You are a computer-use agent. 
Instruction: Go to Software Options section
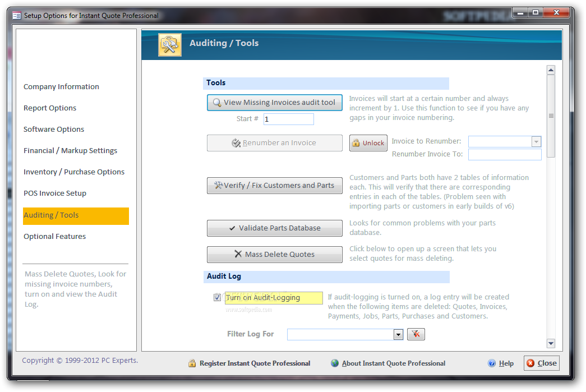tap(54, 130)
